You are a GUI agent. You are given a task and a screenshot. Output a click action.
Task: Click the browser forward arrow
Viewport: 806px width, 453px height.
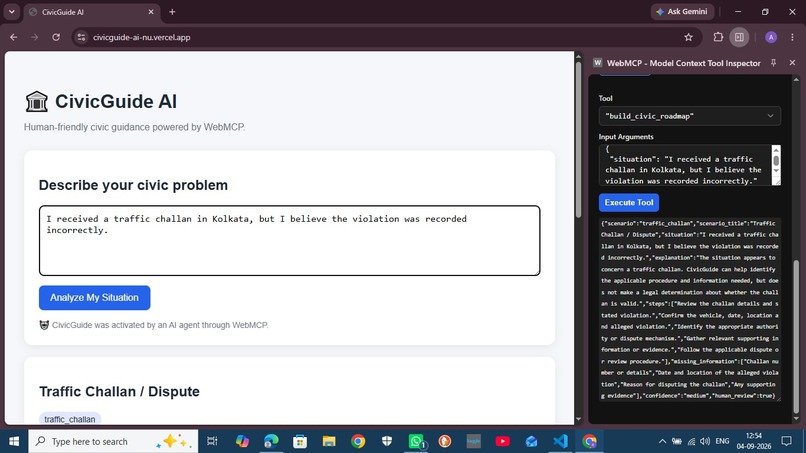pyautogui.click(x=34, y=37)
